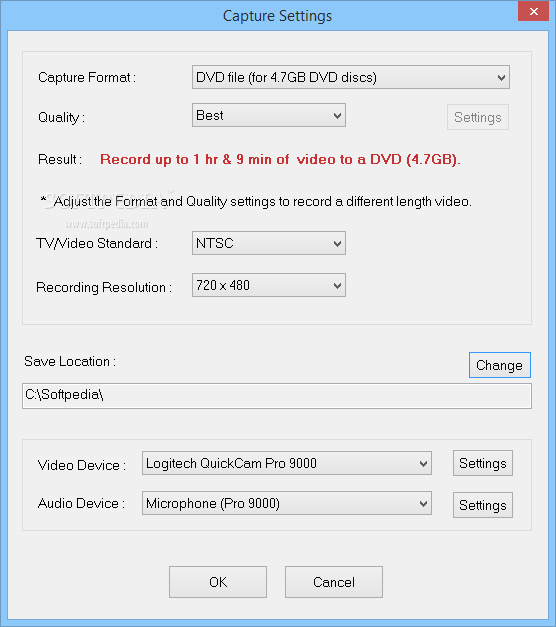
Task: Open the Audio Device Microphone dropdown
Action: click(x=287, y=503)
